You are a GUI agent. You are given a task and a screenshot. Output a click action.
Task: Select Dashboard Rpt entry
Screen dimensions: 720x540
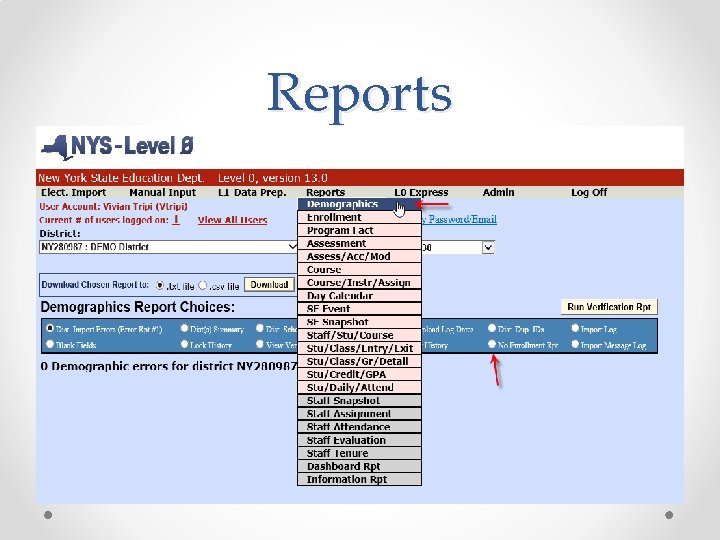point(359,466)
